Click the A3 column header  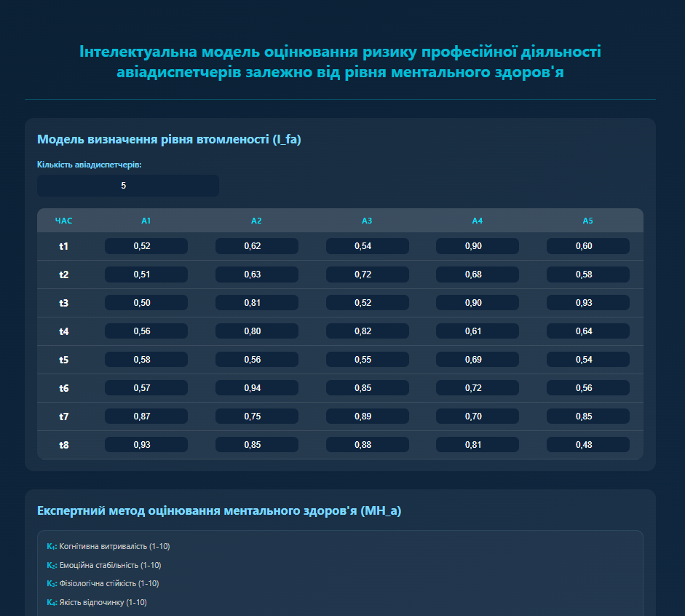click(367, 221)
